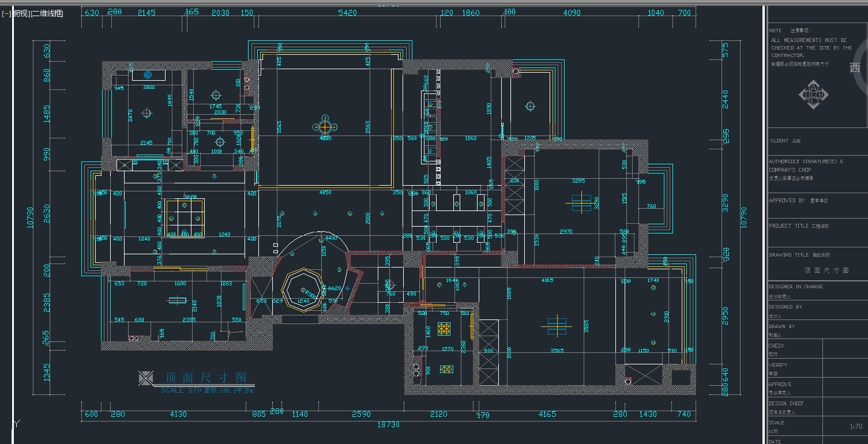Screen dimensions: 868x444
Task: Click the DRAWN BY label
Action: (x=781, y=326)
